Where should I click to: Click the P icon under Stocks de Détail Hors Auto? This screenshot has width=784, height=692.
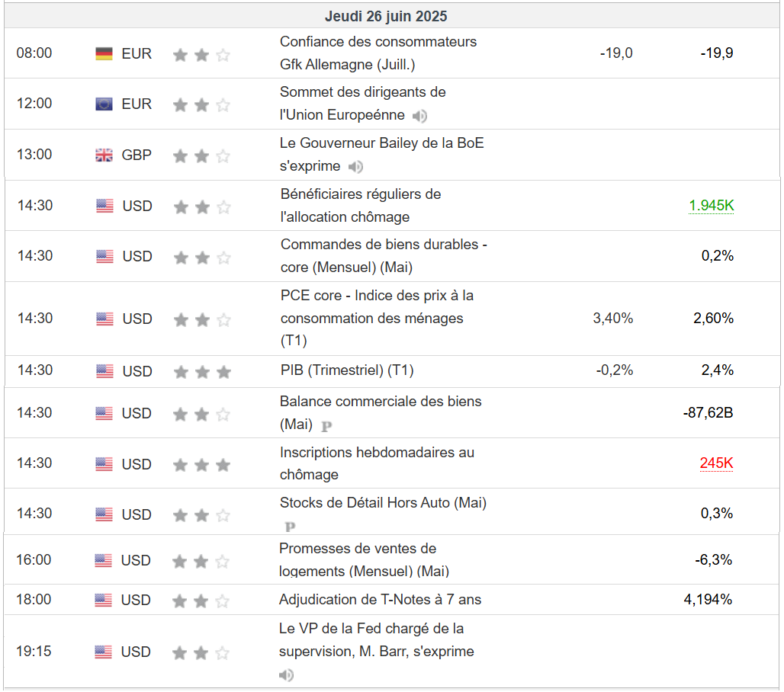click(x=290, y=527)
